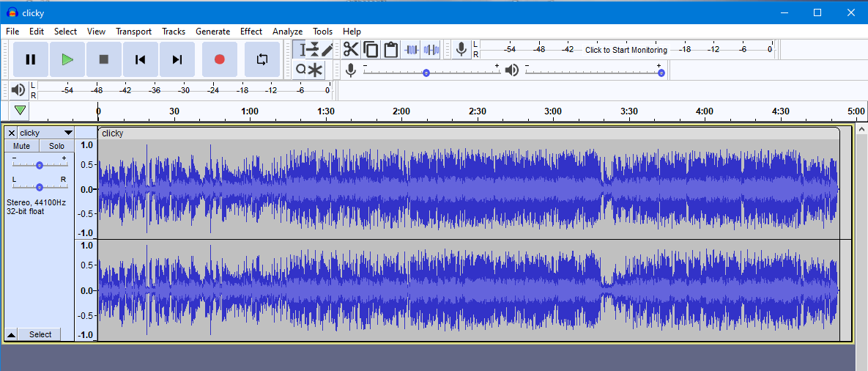
Task: Open the Effect menu
Action: tap(251, 32)
